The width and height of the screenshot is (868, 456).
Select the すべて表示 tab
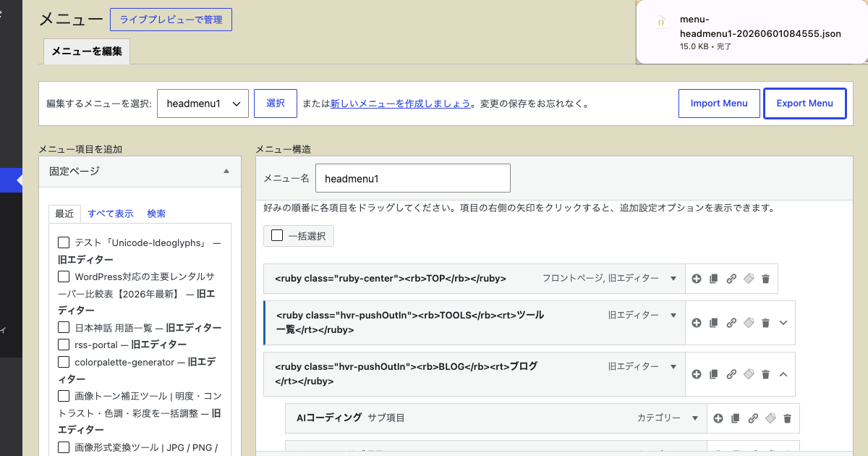click(111, 214)
